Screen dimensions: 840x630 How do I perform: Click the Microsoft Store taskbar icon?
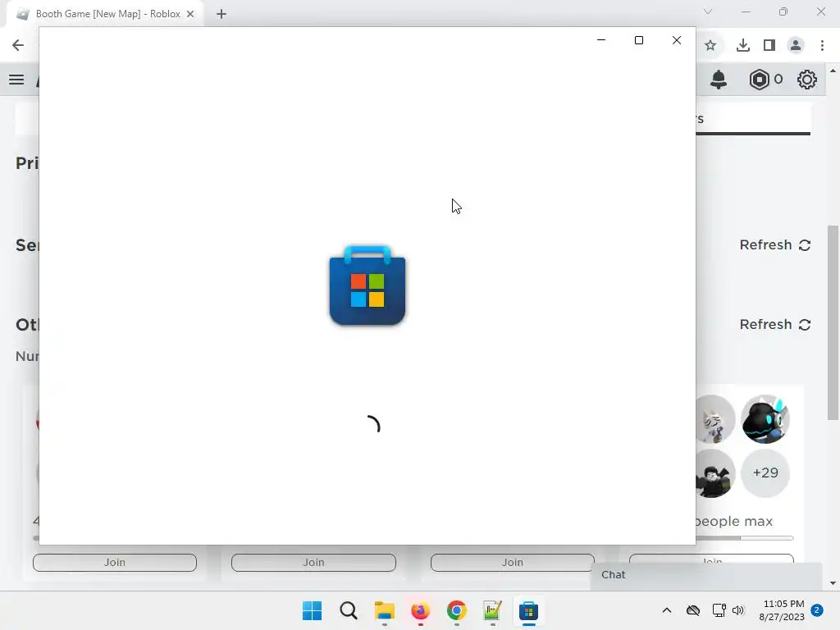point(528,610)
